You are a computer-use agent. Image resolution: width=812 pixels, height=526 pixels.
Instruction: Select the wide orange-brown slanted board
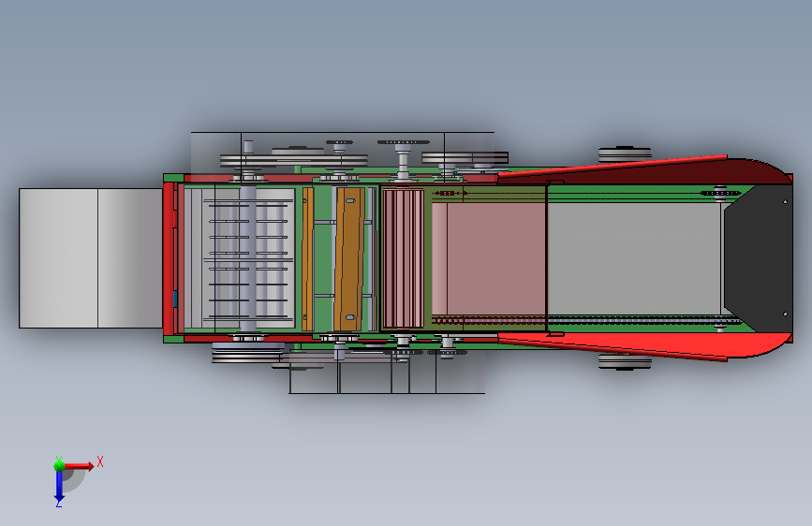click(348, 259)
